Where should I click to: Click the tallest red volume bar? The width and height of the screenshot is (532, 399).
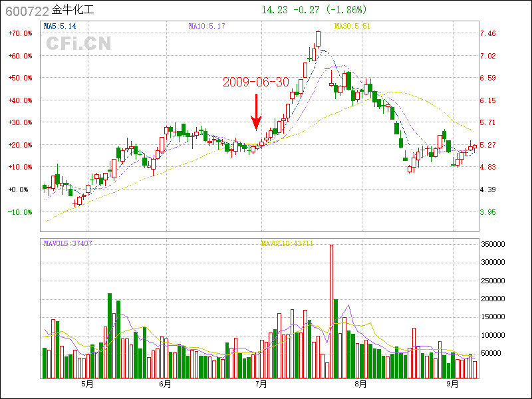coord(331,311)
